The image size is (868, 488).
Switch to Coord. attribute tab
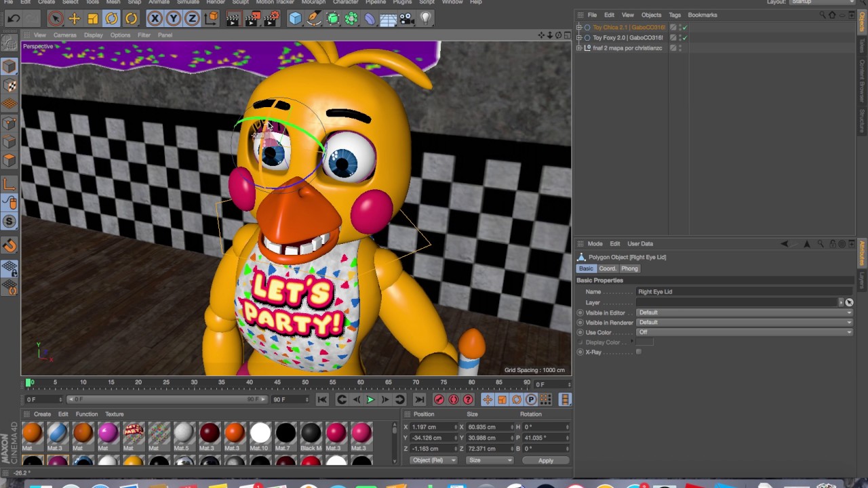(607, 268)
